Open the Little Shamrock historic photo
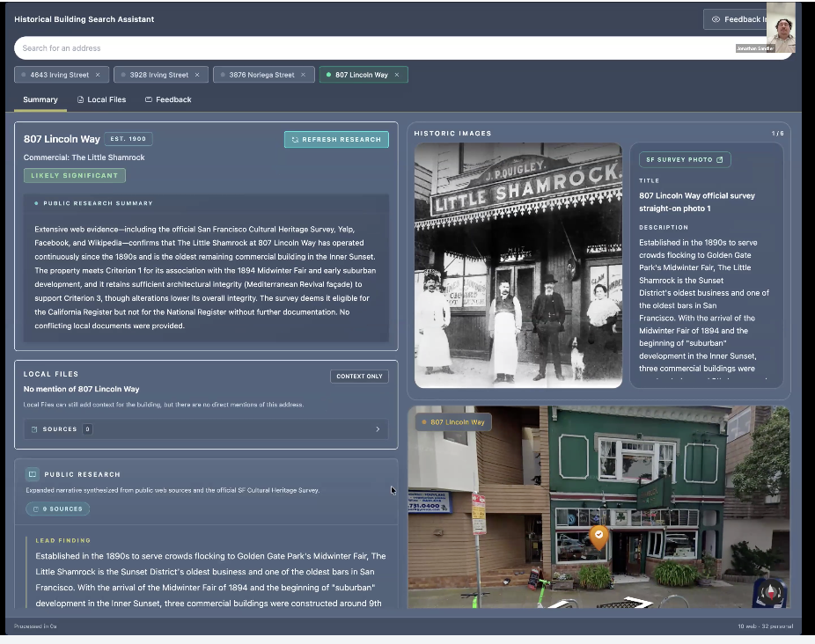 point(518,266)
